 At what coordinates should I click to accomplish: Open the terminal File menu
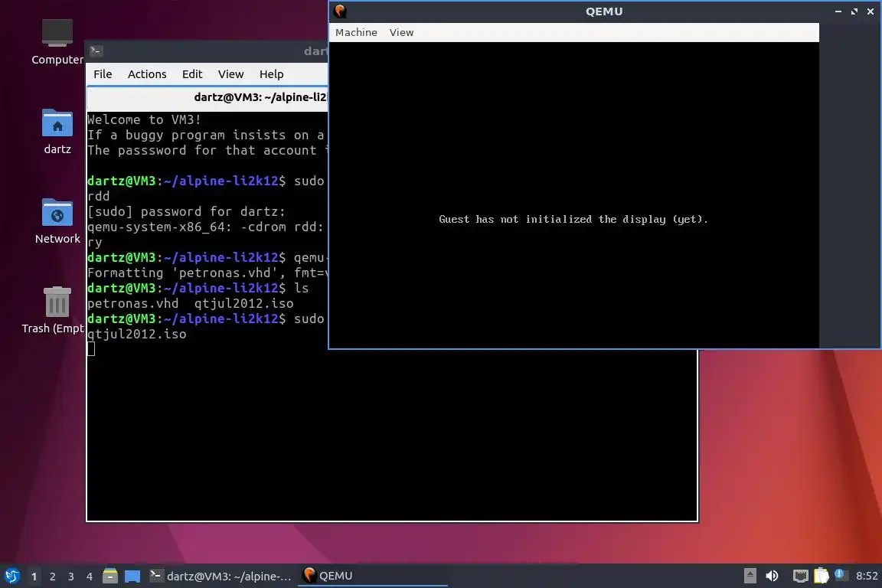[x=103, y=74]
